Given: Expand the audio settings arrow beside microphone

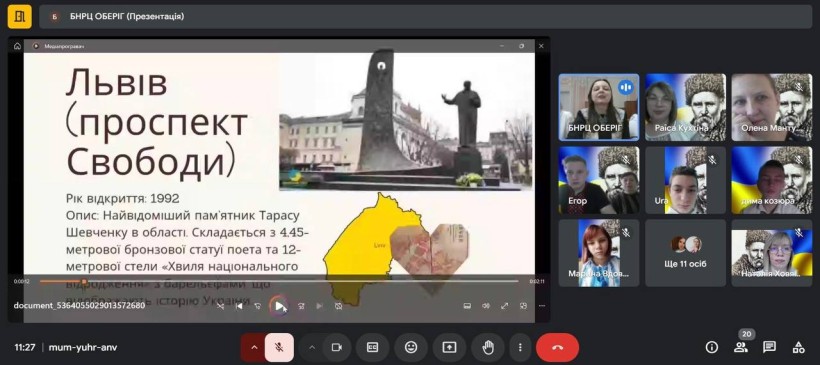Looking at the screenshot, I should (254, 347).
